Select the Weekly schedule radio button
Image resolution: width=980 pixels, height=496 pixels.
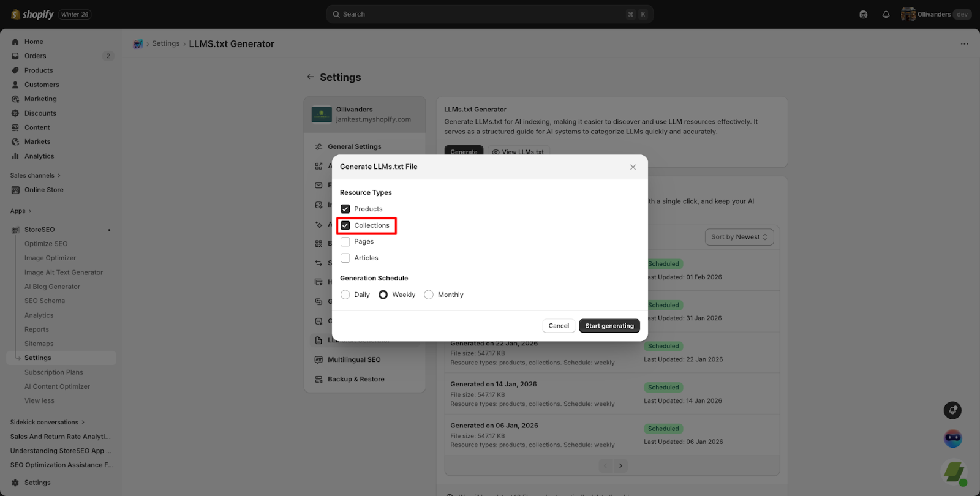(x=383, y=295)
